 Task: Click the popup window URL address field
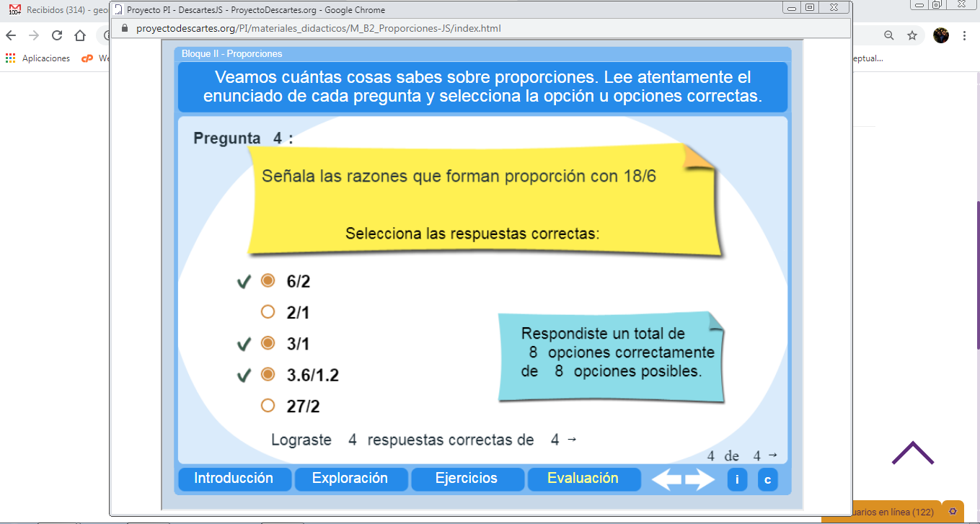(x=318, y=28)
